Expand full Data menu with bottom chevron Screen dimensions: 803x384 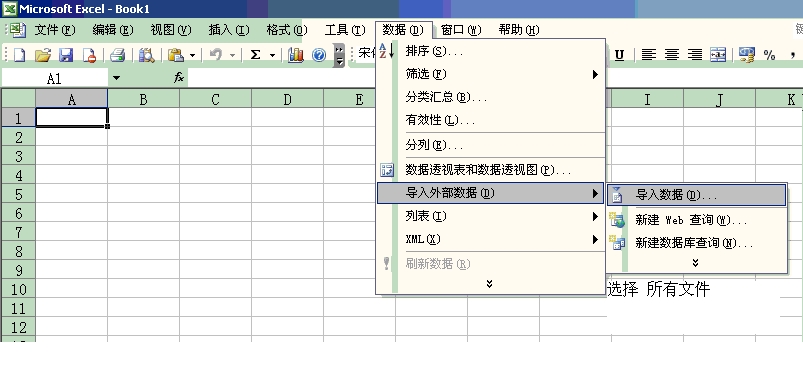tap(489, 283)
